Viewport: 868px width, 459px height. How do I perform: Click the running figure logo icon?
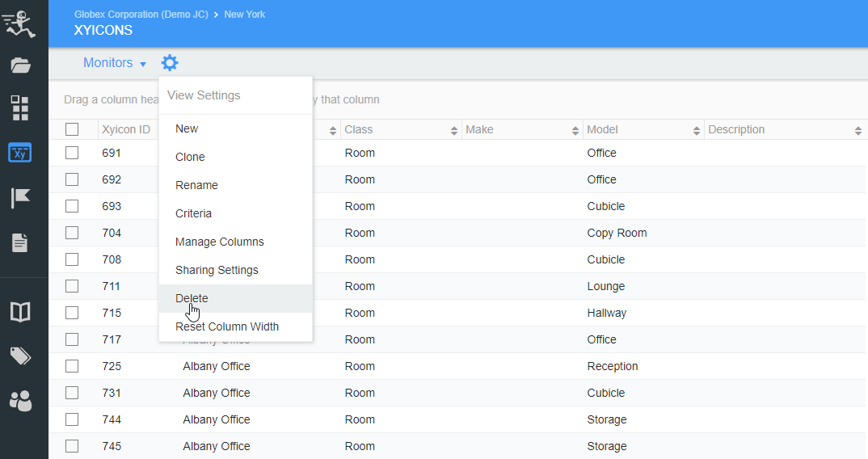click(19, 24)
